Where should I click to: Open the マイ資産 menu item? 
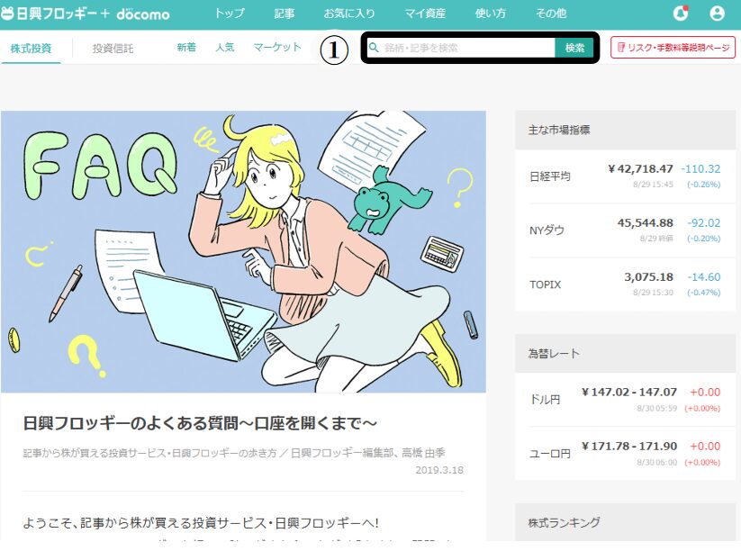(425, 14)
